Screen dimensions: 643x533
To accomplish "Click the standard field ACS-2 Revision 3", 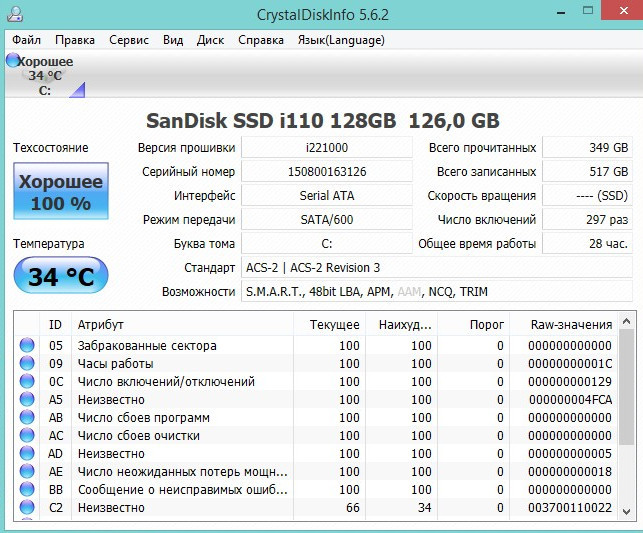I will 437,268.
